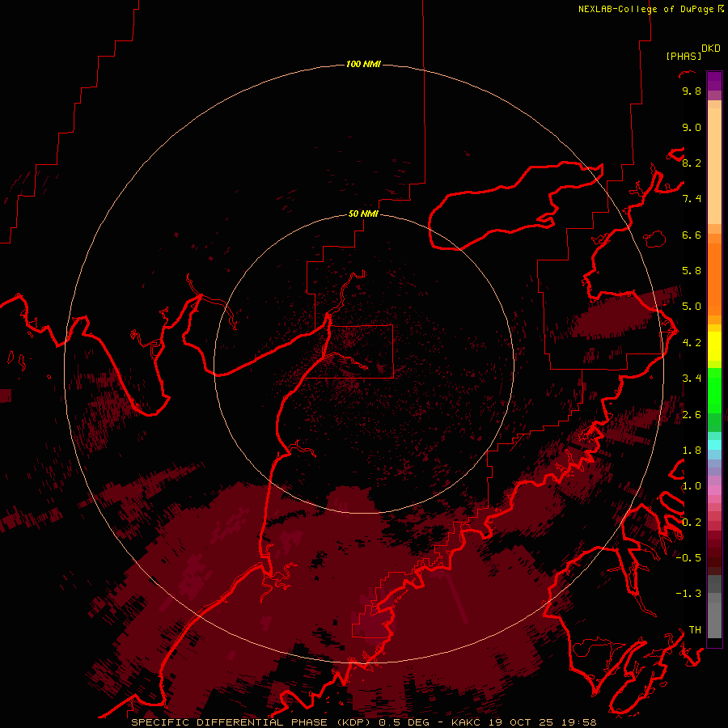The height and width of the screenshot is (728, 728).
Task: Click the [PHAS] units label
Action: 684,56
